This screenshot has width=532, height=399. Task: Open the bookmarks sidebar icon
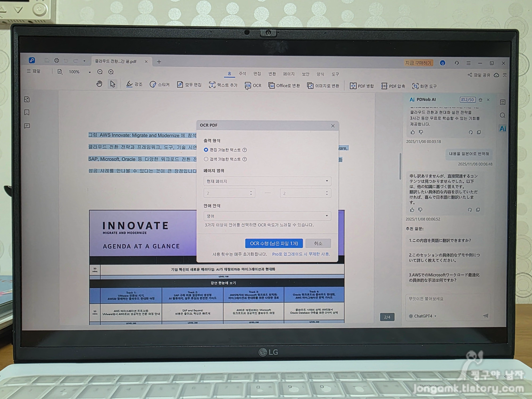[x=27, y=113]
